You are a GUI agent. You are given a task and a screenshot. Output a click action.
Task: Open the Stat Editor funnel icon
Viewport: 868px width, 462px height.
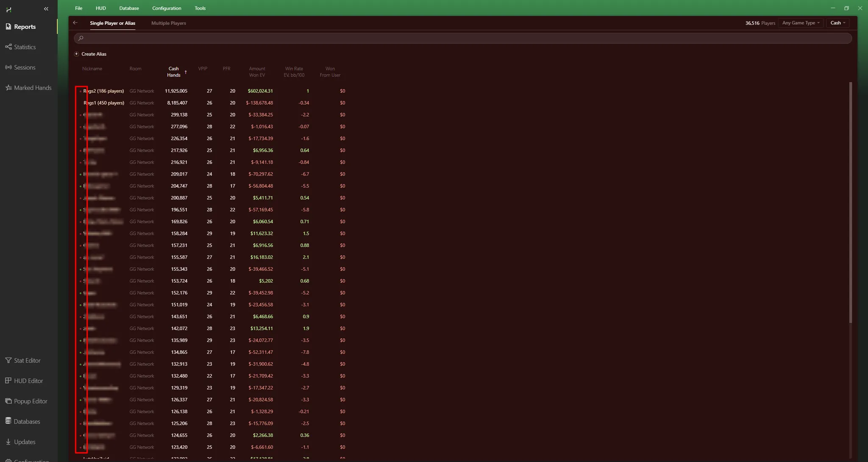pos(8,360)
